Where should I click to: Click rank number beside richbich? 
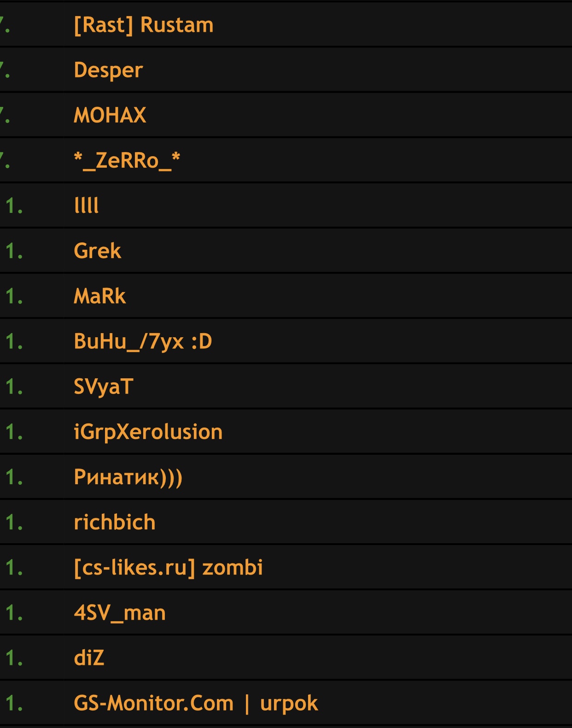pos(14,523)
